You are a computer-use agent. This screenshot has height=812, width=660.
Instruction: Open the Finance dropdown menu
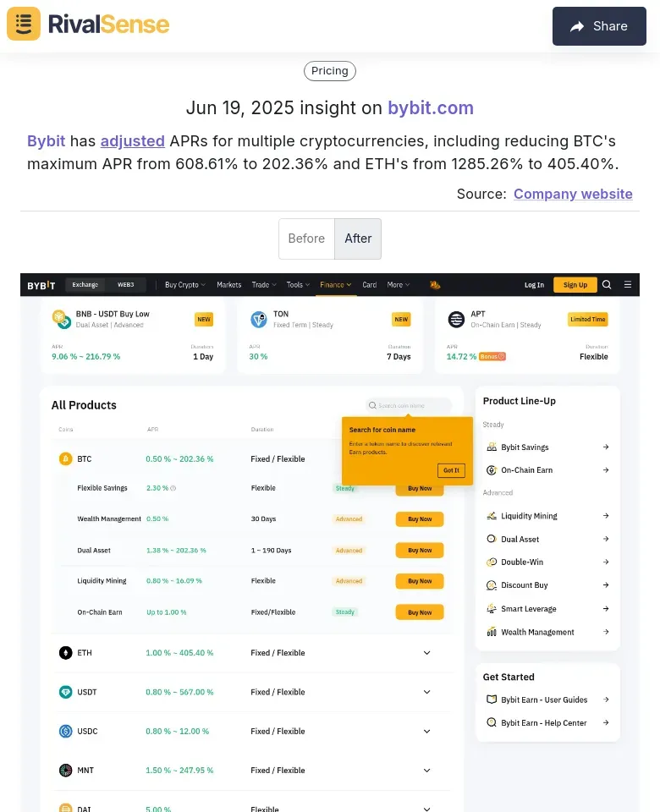click(x=336, y=285)
